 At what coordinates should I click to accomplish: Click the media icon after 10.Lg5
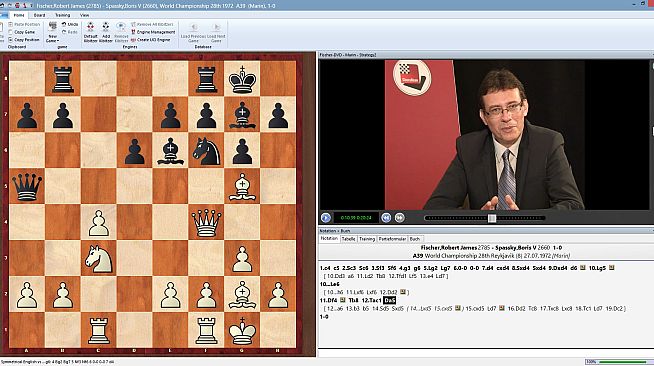pos(611,268)
